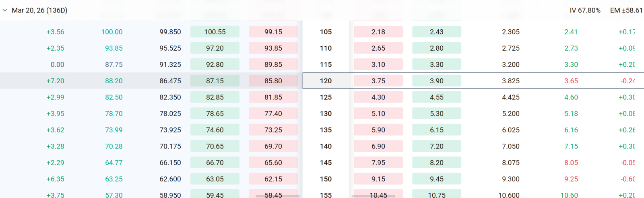Collapse the Mar 20, 26 expiration chevron
The image size is (644, 198).
pos(5,10)
